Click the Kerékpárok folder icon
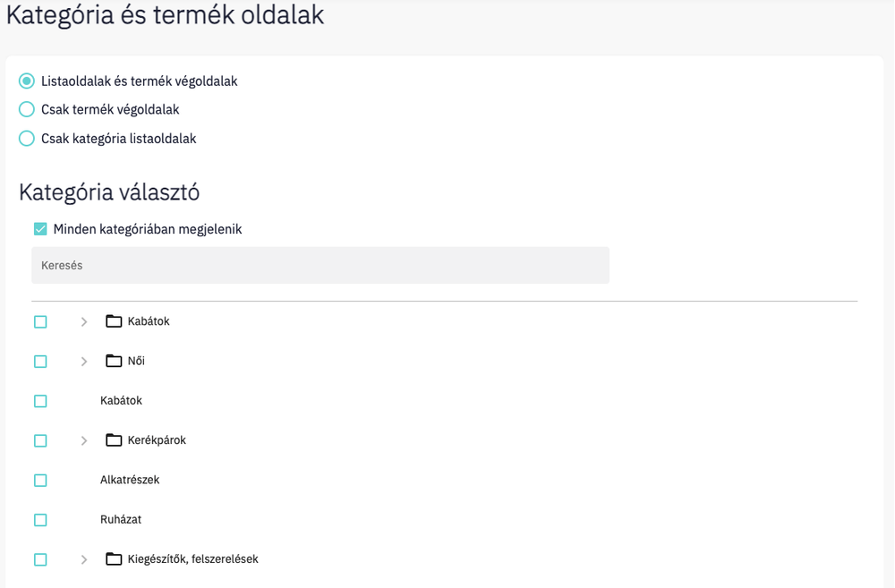This screenshot has width=895, height=588. pyautogui.click(x=113, y=439)
